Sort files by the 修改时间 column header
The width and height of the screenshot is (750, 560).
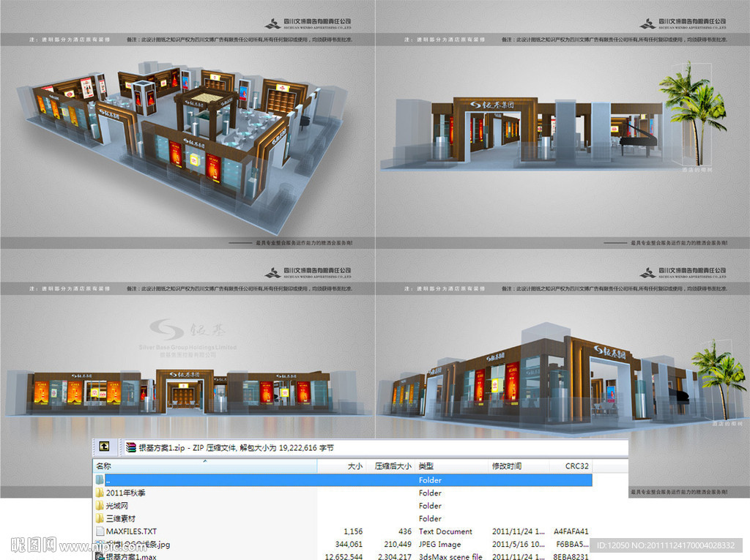pyautogui.click(x=519, y=466)
